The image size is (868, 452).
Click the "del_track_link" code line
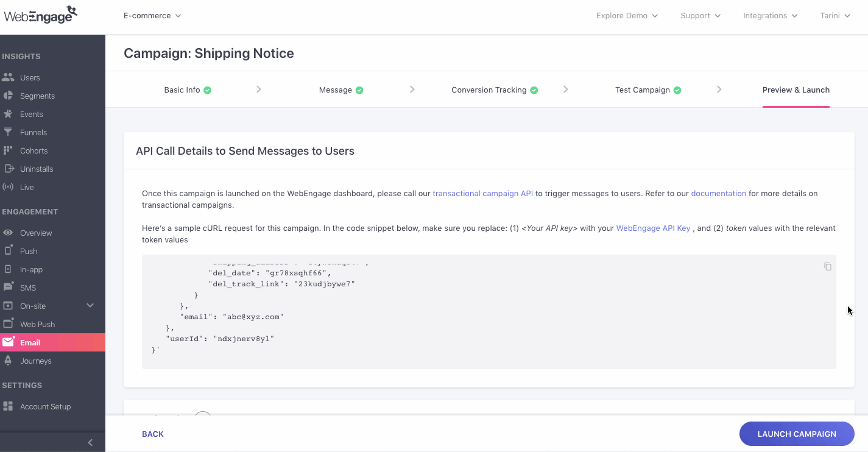point(281,284)
